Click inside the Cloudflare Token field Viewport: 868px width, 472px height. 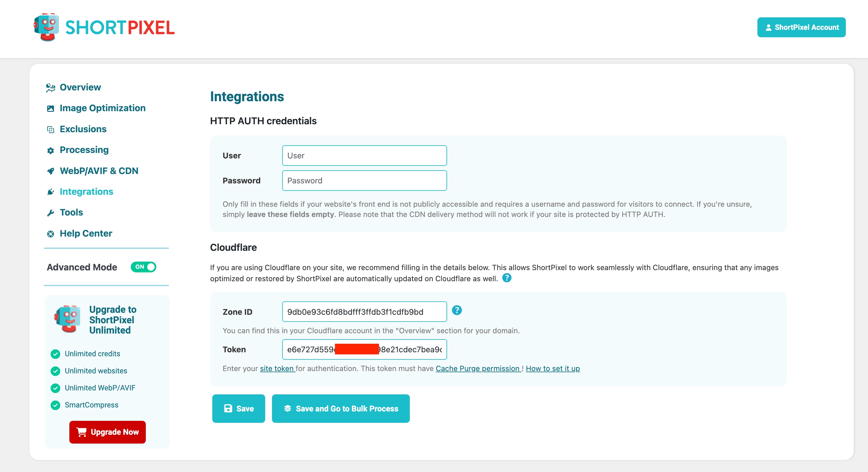tap(364, 349)
